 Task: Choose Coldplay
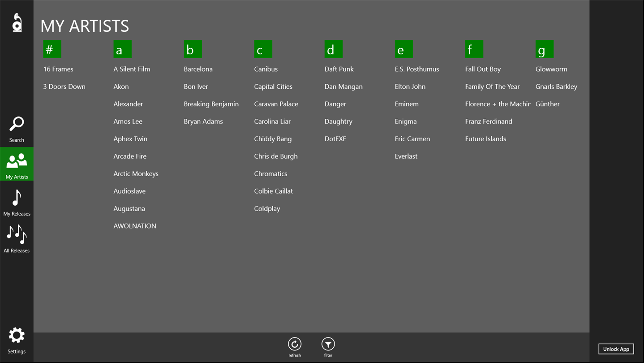click(x=267, y=209)
